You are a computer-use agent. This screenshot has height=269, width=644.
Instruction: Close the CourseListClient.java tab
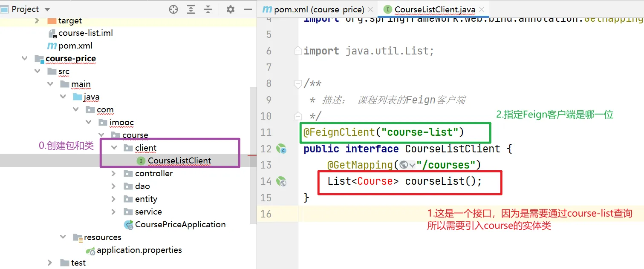tap(482, 9)
